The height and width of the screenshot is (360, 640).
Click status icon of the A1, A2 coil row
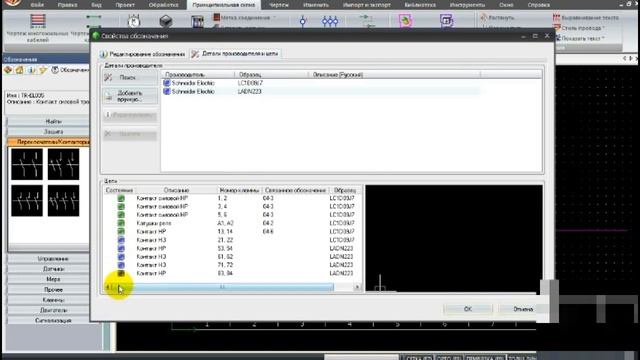click(x=121, y=223)
